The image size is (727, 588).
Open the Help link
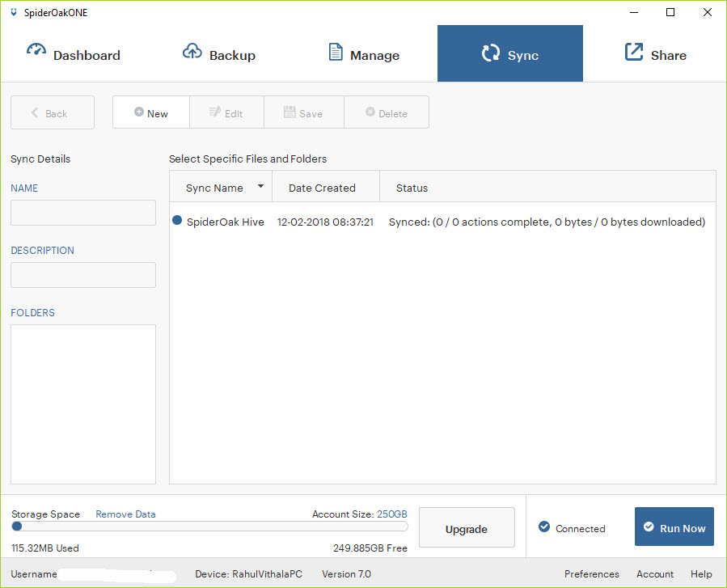click(701, 574)
